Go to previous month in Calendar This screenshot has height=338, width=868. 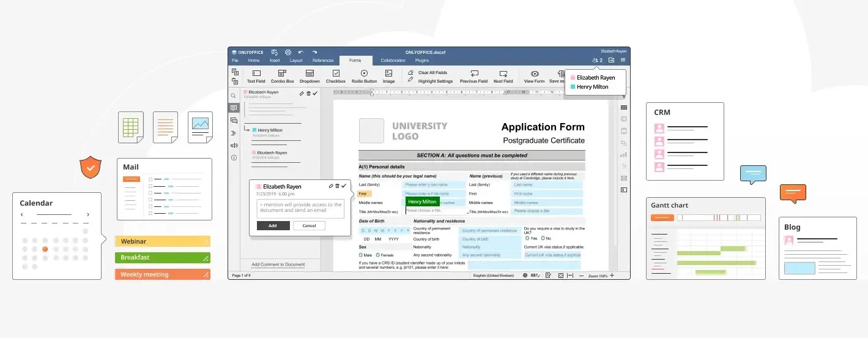tap(23, 215)
